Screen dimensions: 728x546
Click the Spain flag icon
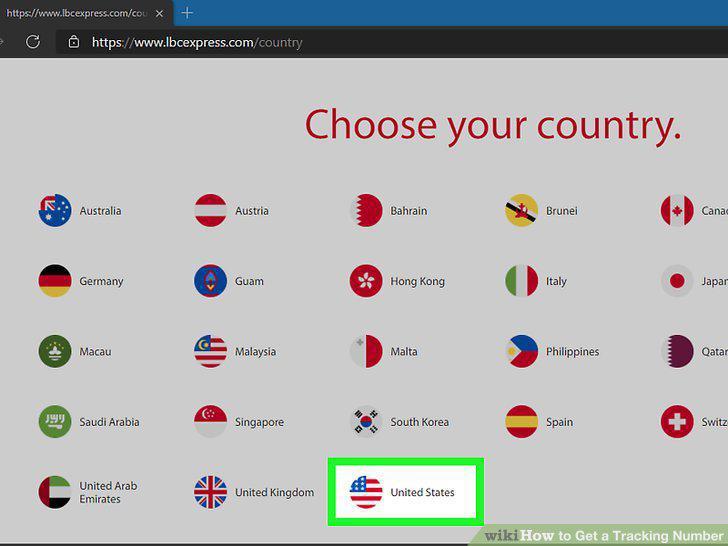coord(521,422)
